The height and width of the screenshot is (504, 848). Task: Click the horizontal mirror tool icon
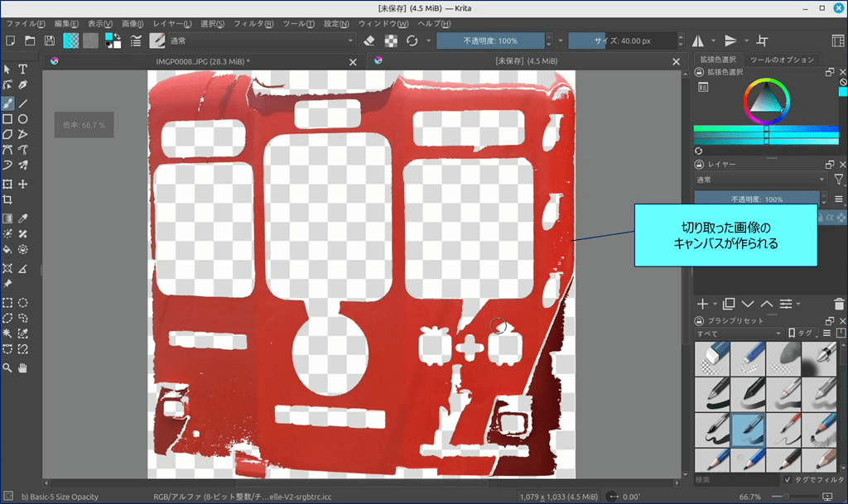click(698, 41)
